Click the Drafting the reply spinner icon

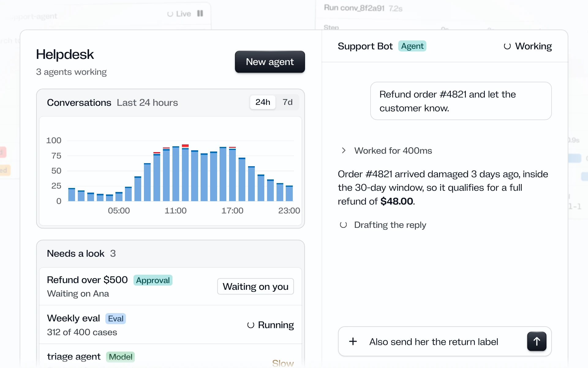343,225
